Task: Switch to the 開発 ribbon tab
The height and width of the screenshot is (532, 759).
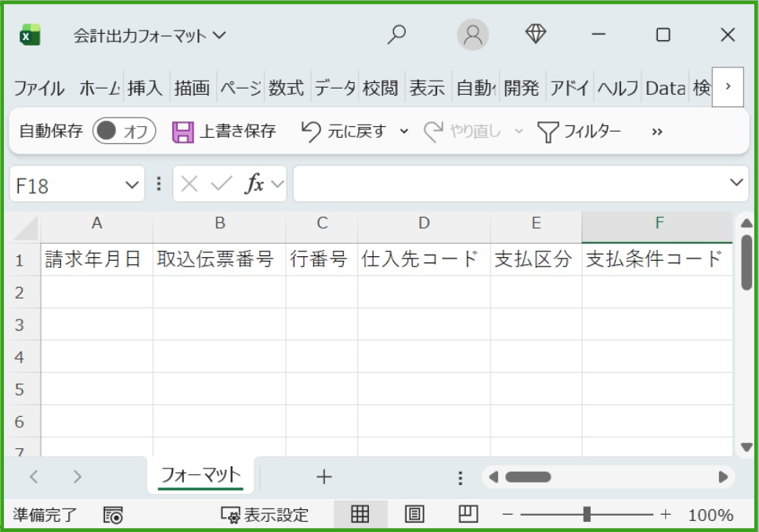Action: pyautogui.click(x=522, y=88)
